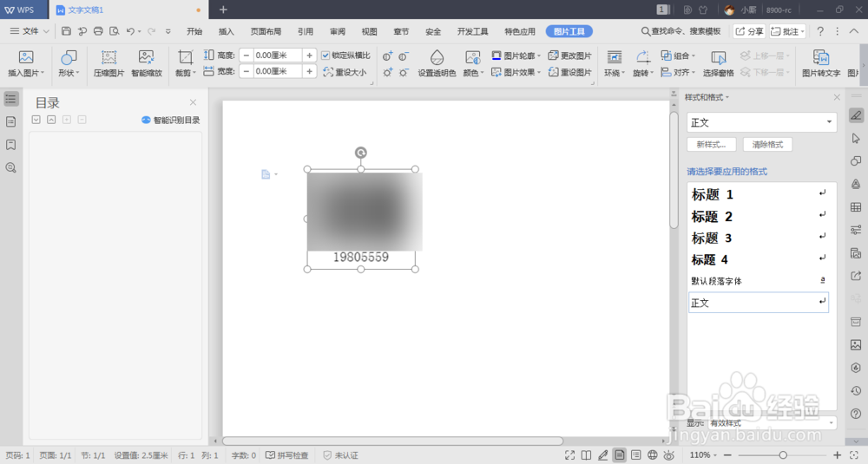This screenshot has height=464, width=868.
Task: Increase picture brightness icon
Action: 387,73
